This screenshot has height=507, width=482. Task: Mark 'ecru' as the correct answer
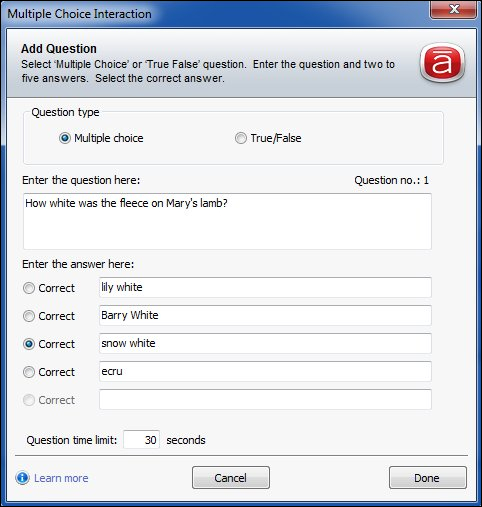point(29,372)
